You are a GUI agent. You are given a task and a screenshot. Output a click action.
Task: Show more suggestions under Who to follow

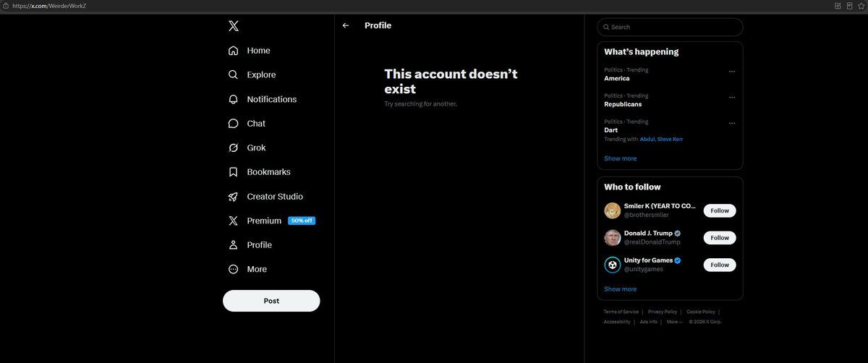pos(621,289)
